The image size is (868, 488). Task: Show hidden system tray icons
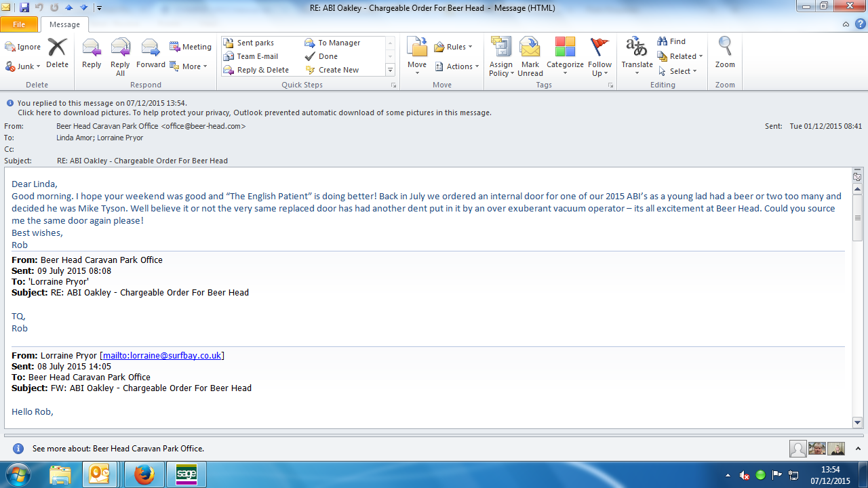coord(728,475)
